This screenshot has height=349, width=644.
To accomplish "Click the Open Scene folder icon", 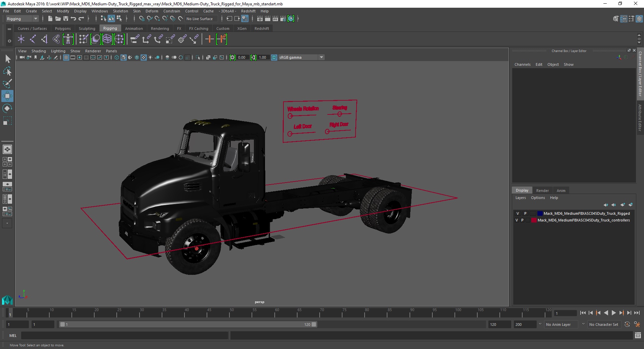I will click(58, 19).
